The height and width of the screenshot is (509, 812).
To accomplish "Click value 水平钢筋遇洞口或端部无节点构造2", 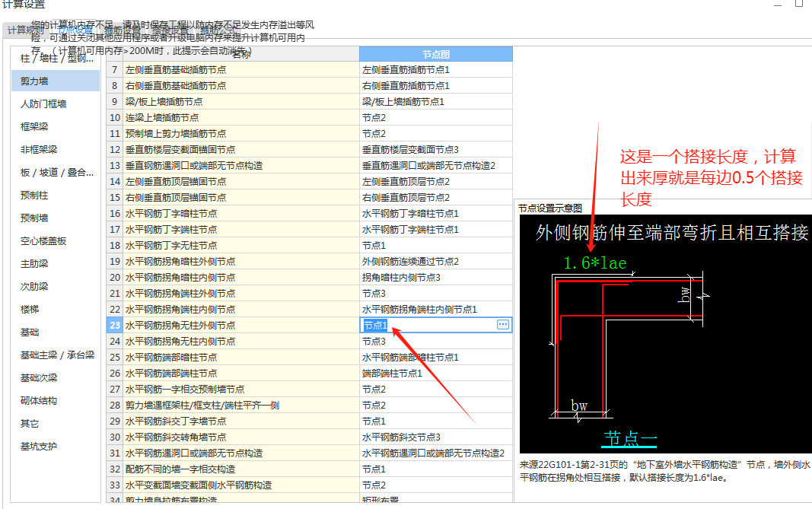I will point(436,453).
